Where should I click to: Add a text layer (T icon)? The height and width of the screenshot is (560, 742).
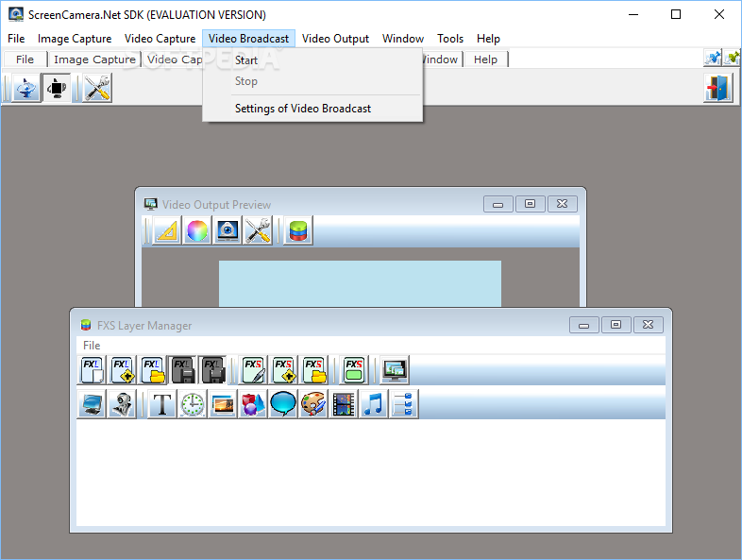[x=162, y=404]
